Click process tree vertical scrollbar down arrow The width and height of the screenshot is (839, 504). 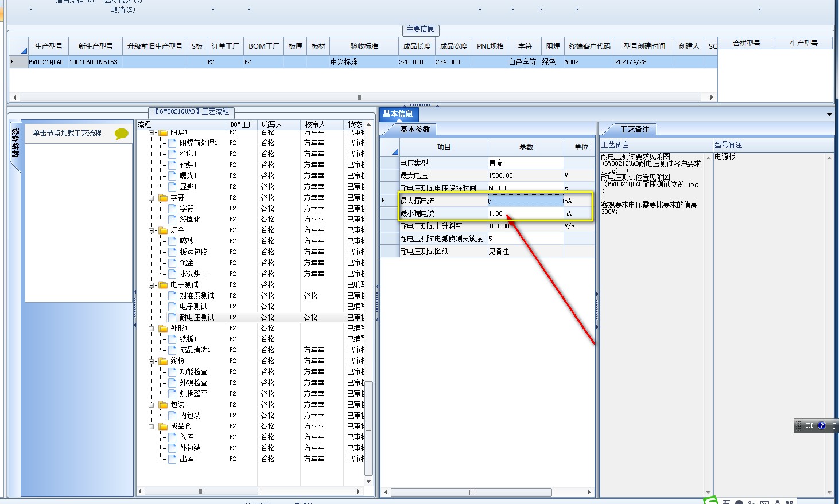point(369,481)
